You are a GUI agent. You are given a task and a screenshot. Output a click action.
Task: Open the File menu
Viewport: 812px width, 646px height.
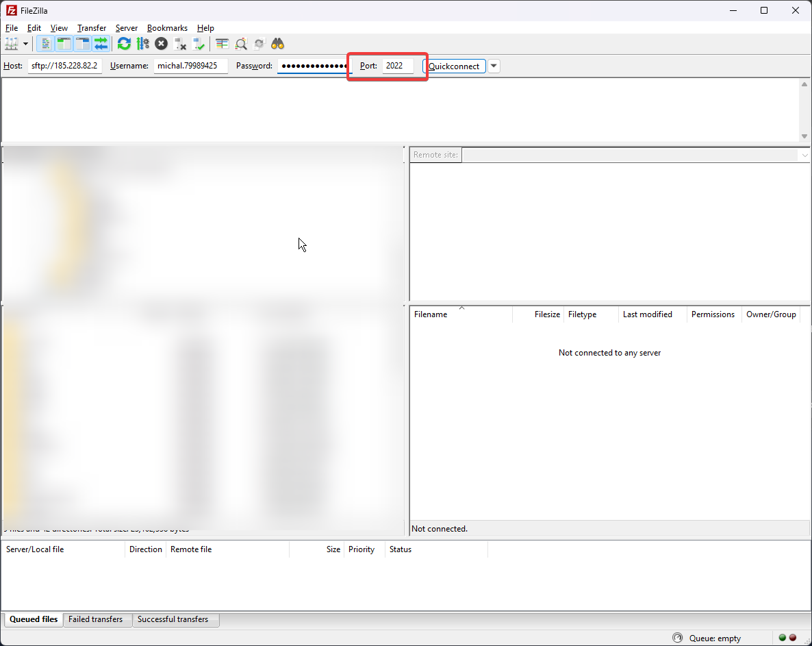(x=12, y=28)
